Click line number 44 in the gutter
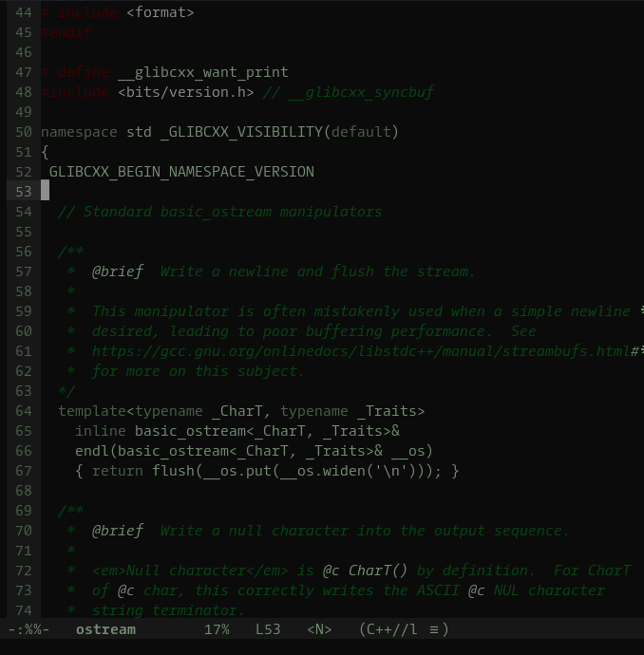Screen dimensions: 644x655 coord(24,12)
